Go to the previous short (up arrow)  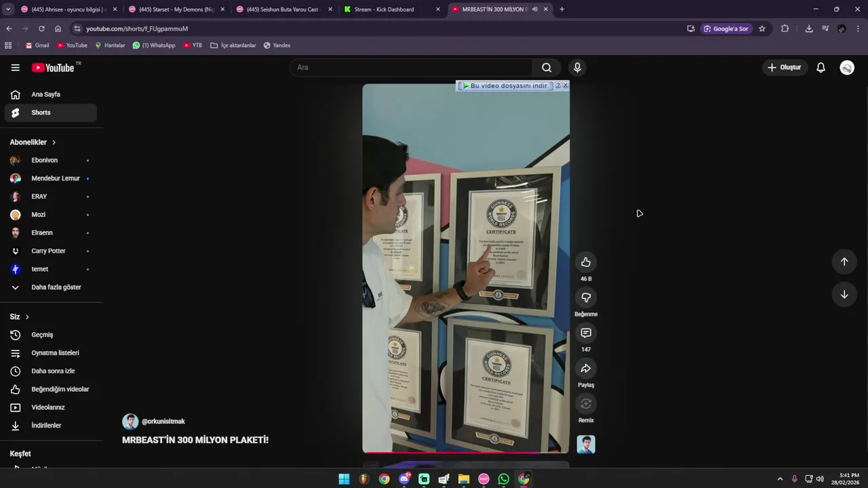844,262
